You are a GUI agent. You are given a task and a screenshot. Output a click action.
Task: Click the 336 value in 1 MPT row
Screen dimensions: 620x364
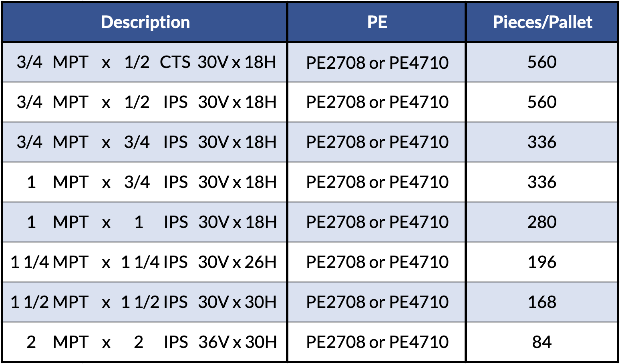pyautogui.click(x=542, y=182)
